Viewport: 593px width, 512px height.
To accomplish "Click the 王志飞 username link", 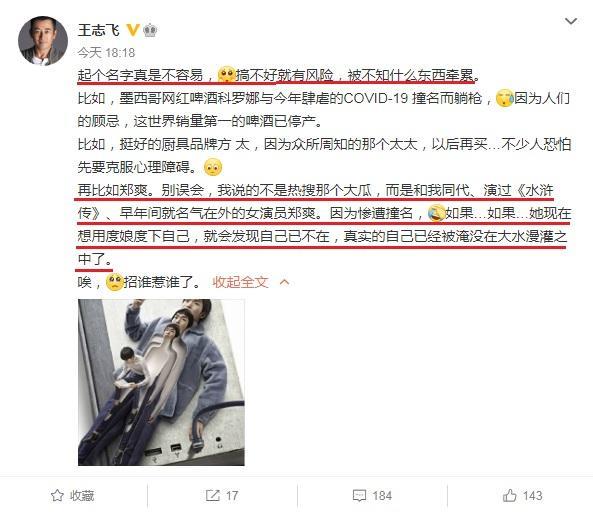I will pyautogui.click(x=98, y=30).
